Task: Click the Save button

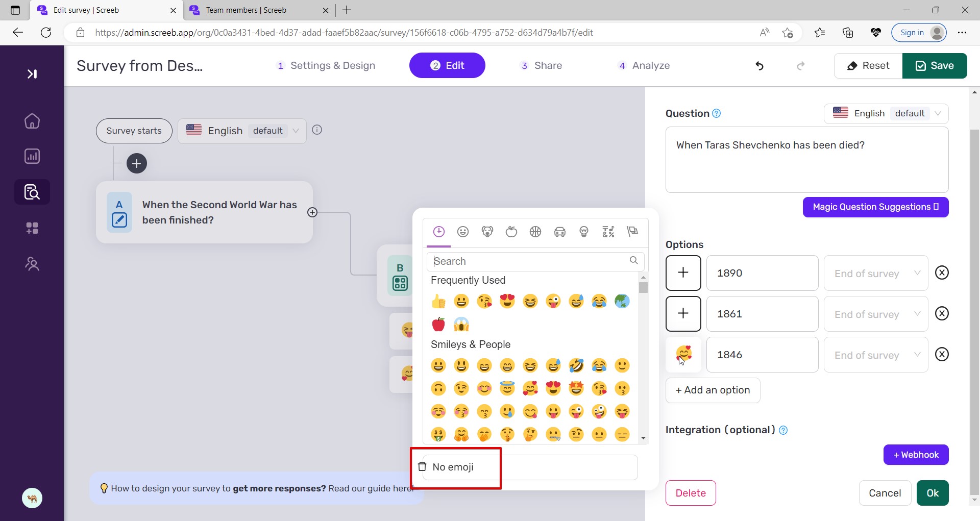Action: click(935, 66)
